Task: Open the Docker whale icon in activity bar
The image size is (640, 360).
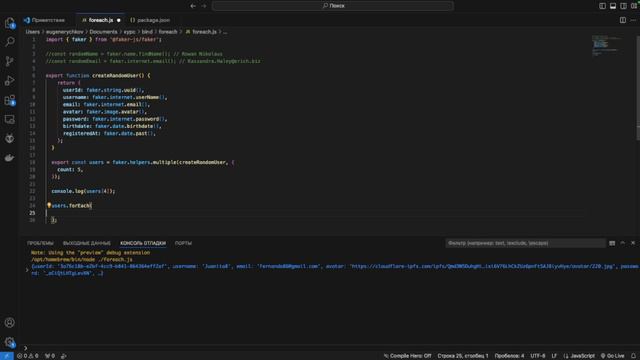Action: [x=9, y=158]
